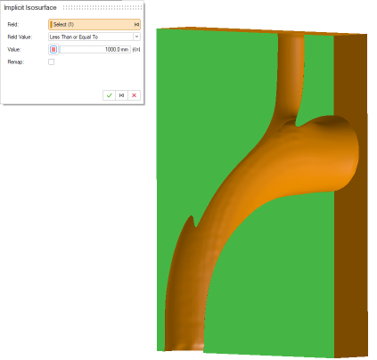Click the Field selection box
This screenshot has height=360, width=377.
pos(94,24)
